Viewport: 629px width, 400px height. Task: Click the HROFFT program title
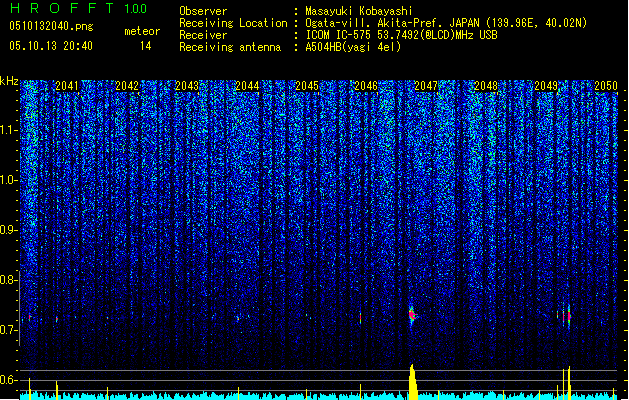click(x=62, y=8)
